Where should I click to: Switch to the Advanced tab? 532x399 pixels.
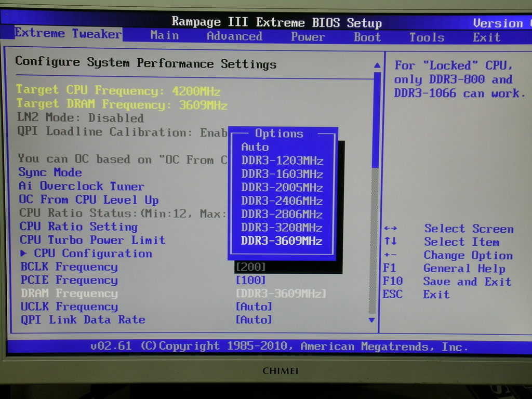point(234,36)
